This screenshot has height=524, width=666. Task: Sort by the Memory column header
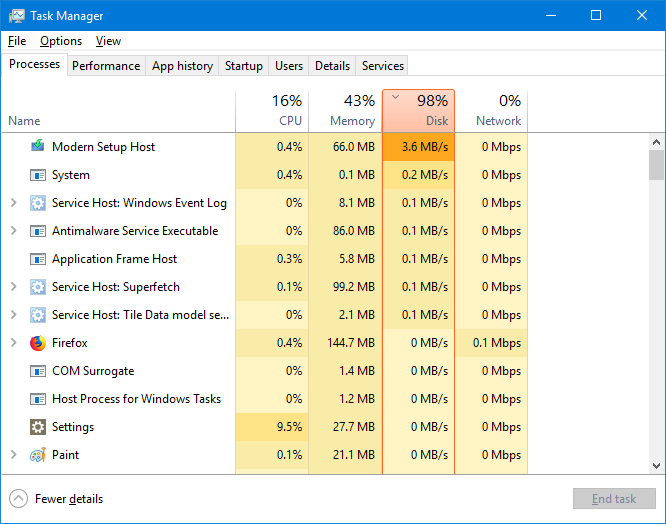pos(345,110)
